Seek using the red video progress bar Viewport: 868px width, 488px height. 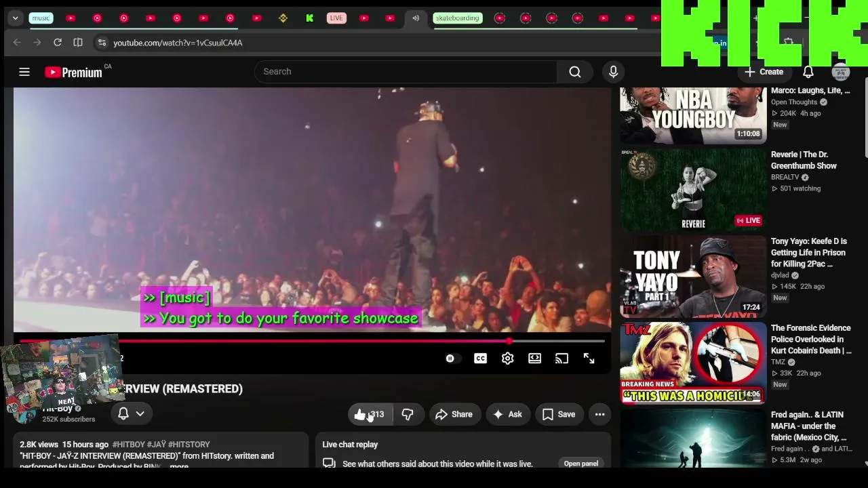[312, 341]
